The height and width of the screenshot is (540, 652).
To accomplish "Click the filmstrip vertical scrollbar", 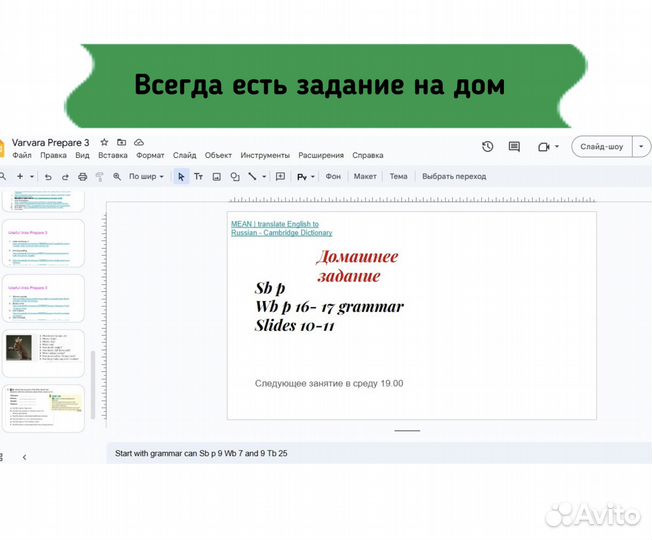I will [x=93, y=385].
